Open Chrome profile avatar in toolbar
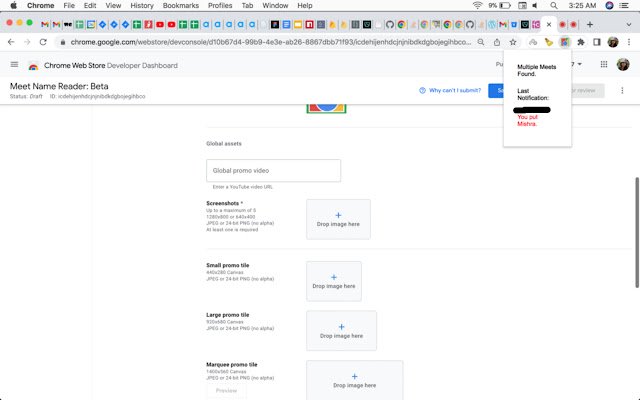 coord(613,42)
